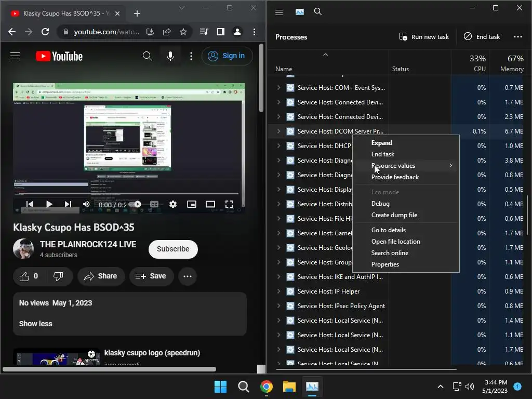Viewport: 532px width, 399px height.
Task: Enable miniplayer in YouTube player
Action: [192, 204]
